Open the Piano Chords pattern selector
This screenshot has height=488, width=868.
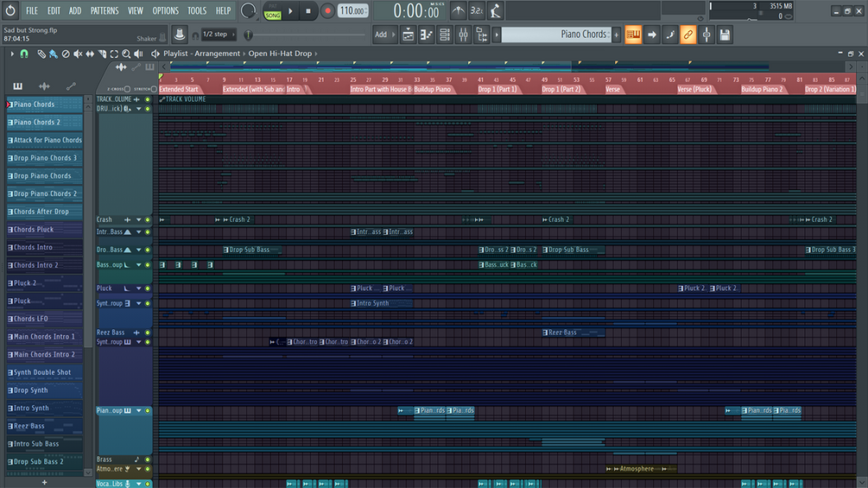(556, 35)
